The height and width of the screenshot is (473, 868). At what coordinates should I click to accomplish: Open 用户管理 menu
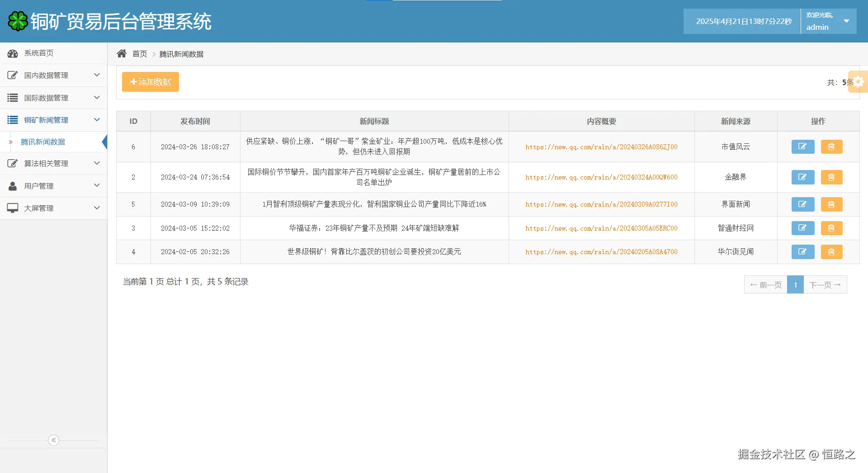[x=53, y=186]
